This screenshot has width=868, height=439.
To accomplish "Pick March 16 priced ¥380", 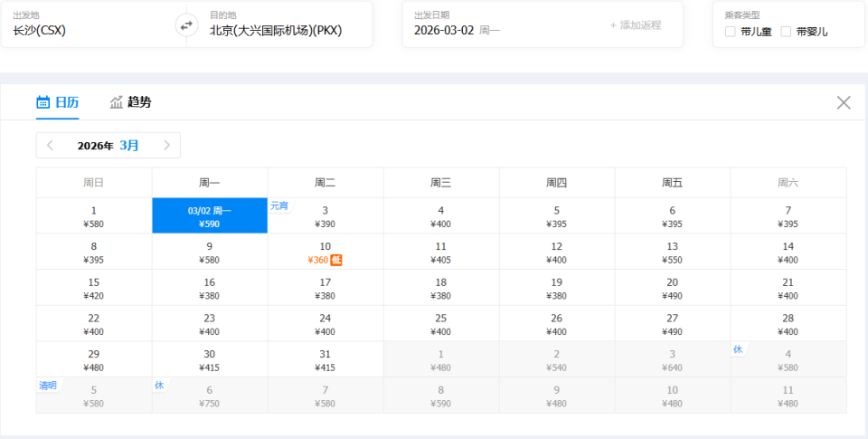I will [x=210, y=288].
